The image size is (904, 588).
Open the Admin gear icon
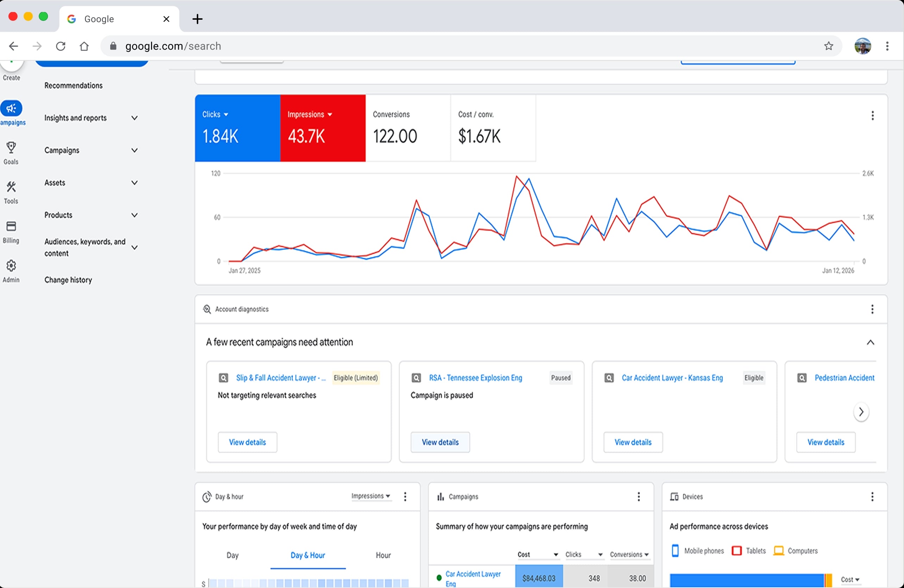[x=11, y=265]
